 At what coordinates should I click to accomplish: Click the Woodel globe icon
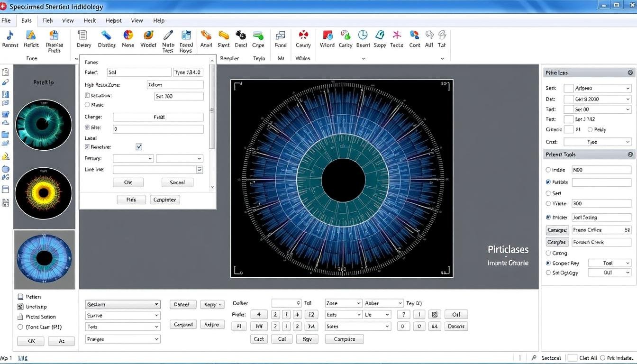[148, 36]
